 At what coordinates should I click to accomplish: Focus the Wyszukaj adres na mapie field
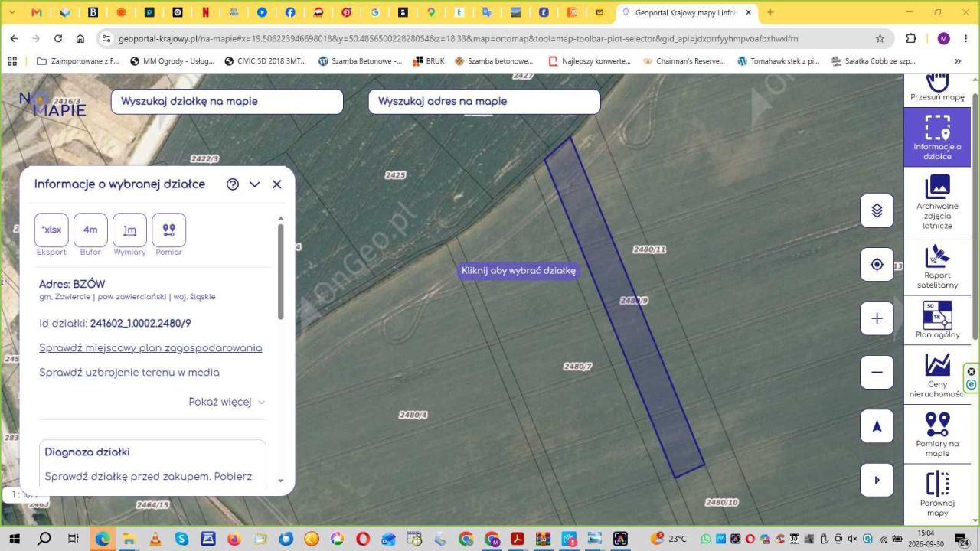click(485, 102)
